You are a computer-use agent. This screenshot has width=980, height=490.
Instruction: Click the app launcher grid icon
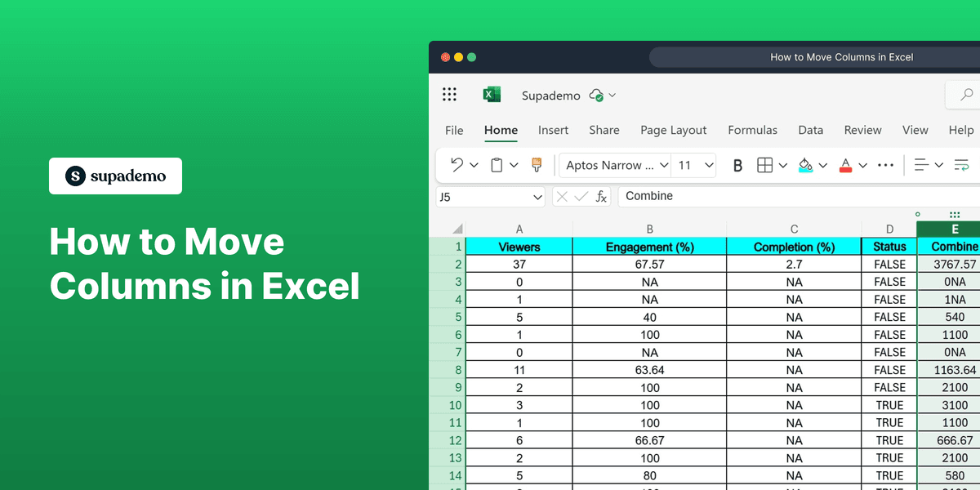[x=449, y=94]
